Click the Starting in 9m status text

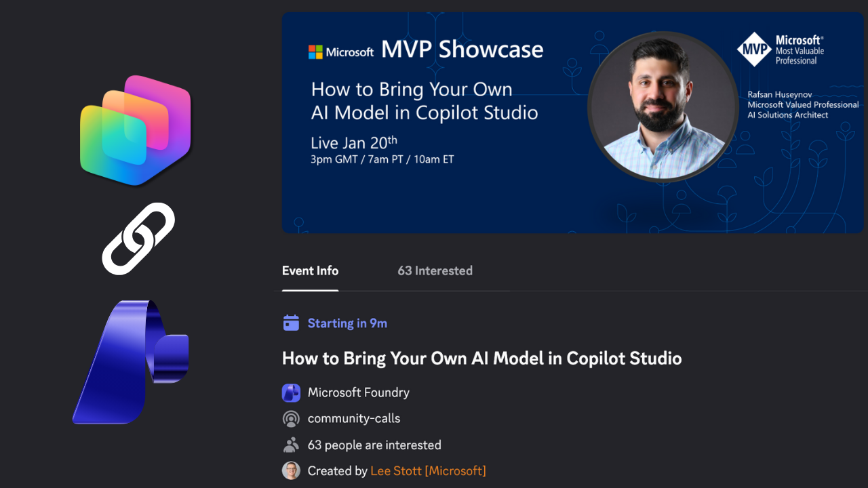(347, 323)
